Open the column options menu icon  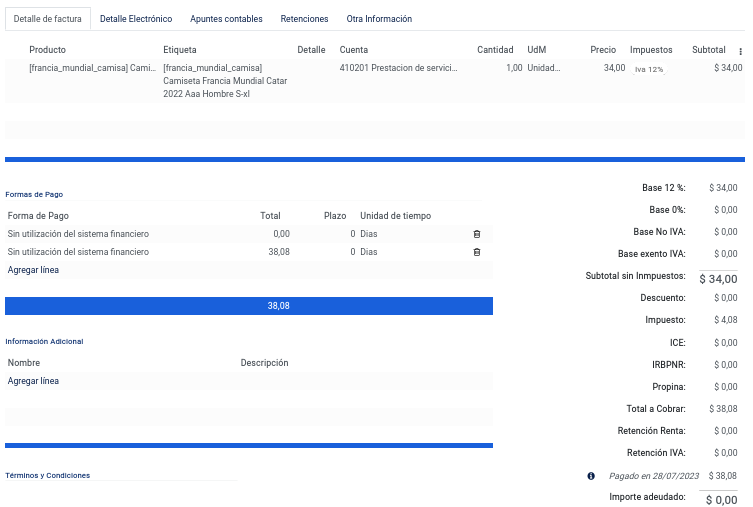click(740, 51)
